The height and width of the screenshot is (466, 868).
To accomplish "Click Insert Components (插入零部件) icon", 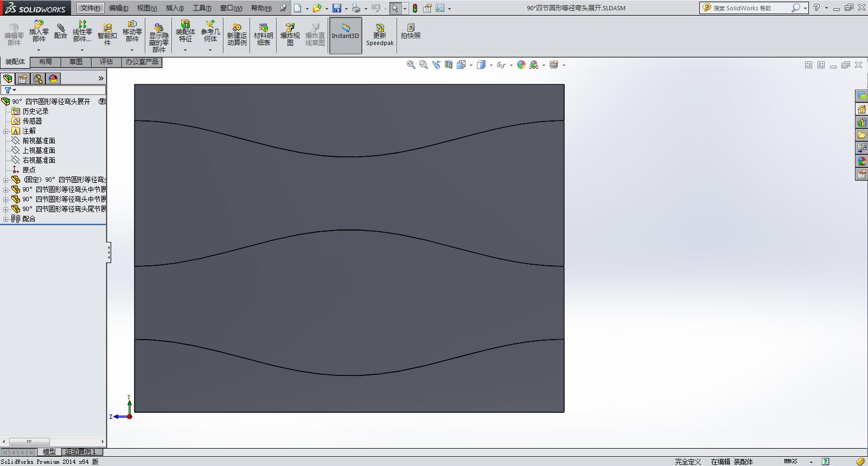I will point(39,31).
